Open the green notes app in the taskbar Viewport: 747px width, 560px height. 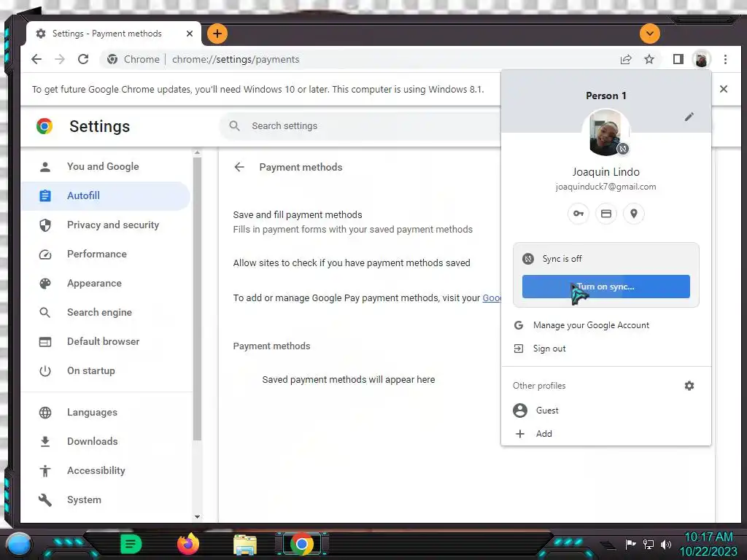coord(131,544)
